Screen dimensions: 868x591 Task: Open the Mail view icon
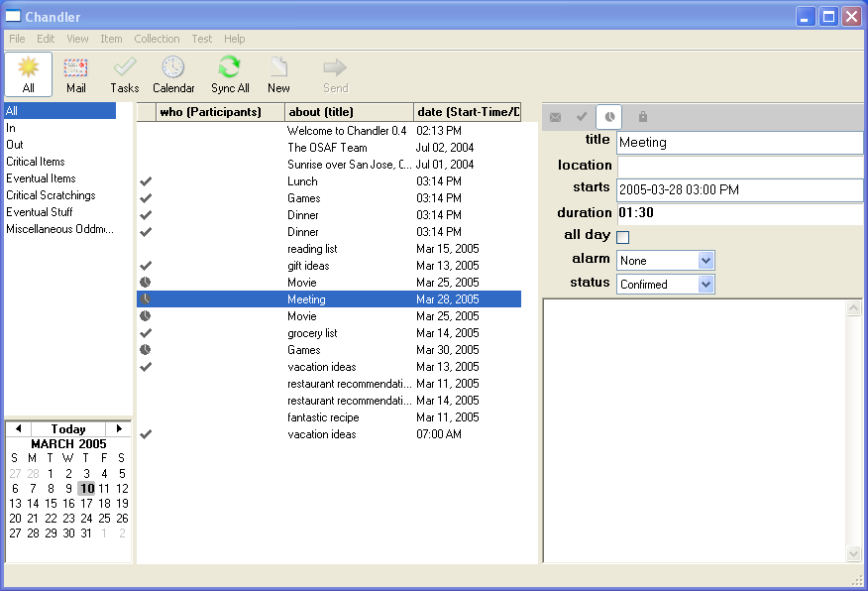pyautogui.click(x=76, y=73)
